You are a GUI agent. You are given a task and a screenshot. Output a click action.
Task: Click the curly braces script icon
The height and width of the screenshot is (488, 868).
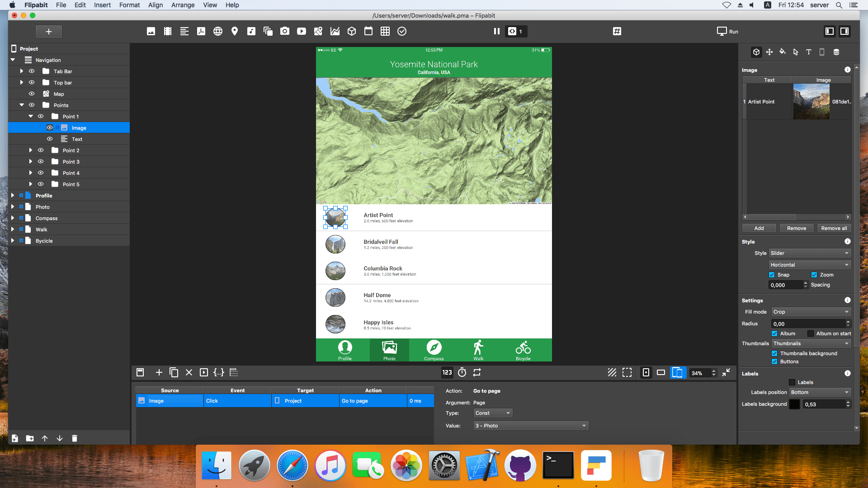pos(219,372)
